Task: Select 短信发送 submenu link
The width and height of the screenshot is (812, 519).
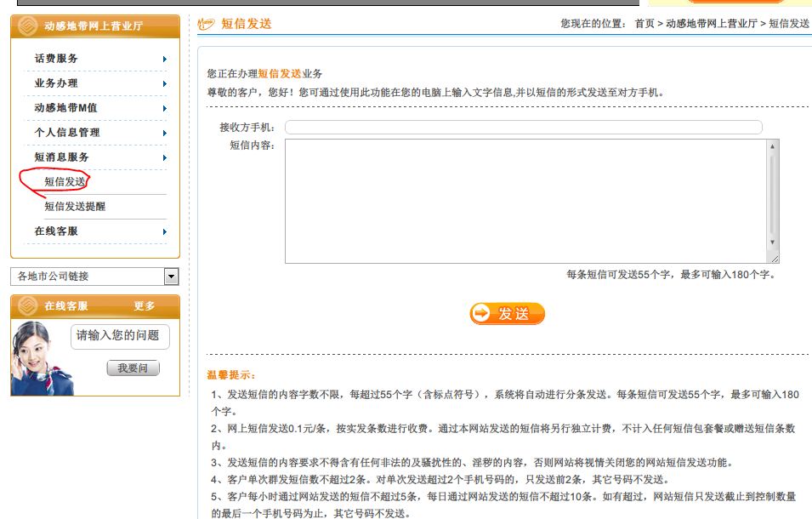Action: [x=65, y=182]
